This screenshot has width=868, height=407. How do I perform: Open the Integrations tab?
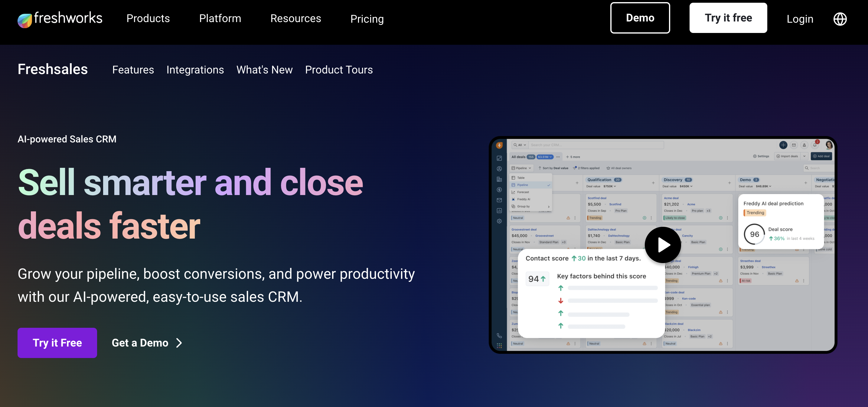click(195, 70)
